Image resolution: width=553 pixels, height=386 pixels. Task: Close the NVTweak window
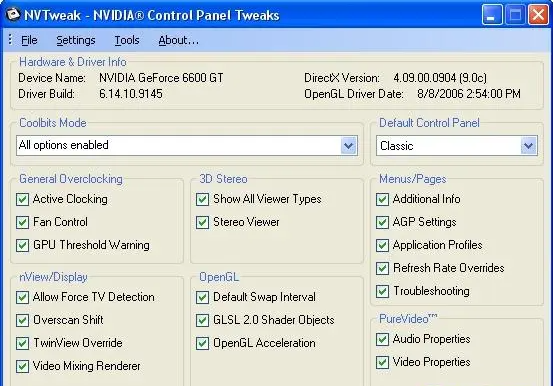tap(538, 15)
